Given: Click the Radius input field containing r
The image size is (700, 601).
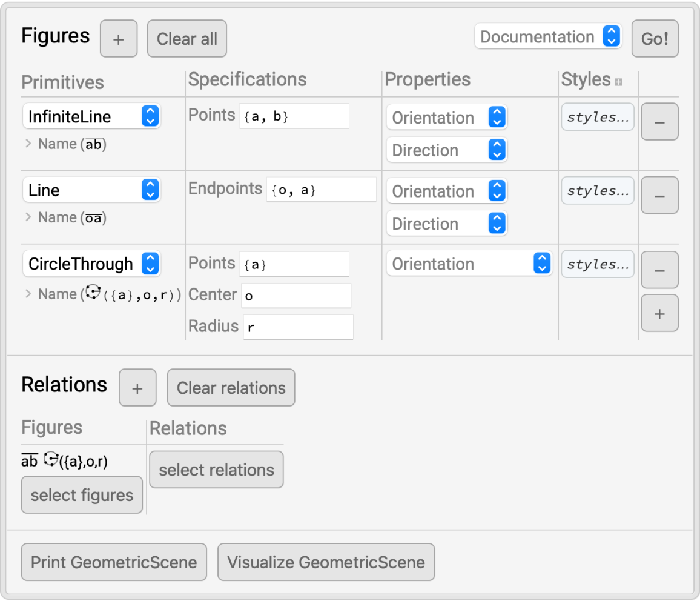Looking at the screenshot, I should pos(298,328).
